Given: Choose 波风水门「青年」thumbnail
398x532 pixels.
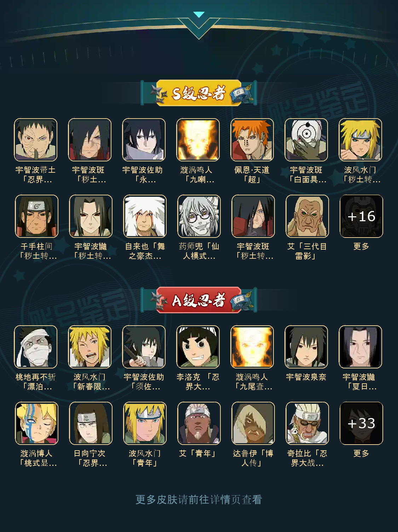Looking at the screenshot, I should click(x=145, y=423).
